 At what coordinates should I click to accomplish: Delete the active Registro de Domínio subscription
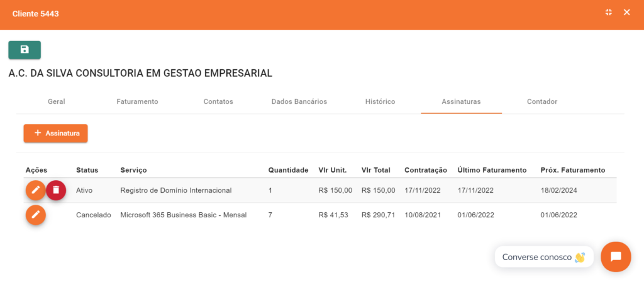click(56, 190)
